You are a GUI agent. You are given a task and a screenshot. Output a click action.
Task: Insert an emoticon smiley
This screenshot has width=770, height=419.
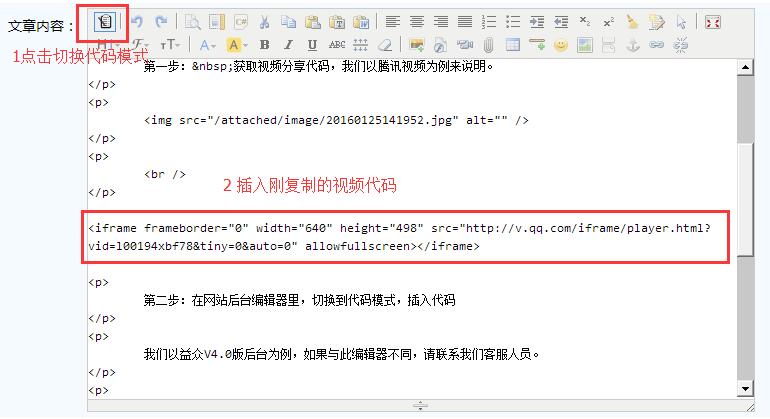pos(561,45)
